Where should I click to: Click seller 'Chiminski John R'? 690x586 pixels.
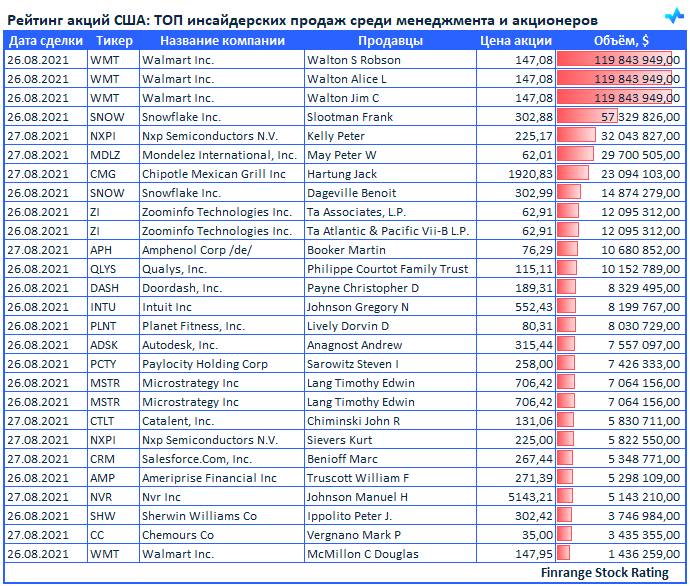point(353,421)
